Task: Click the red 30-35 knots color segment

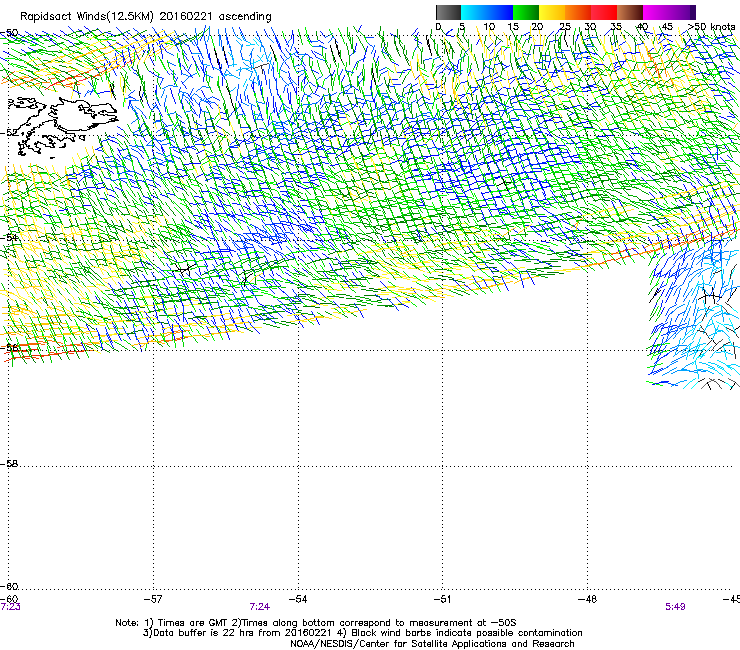Action: coord(604,12)
